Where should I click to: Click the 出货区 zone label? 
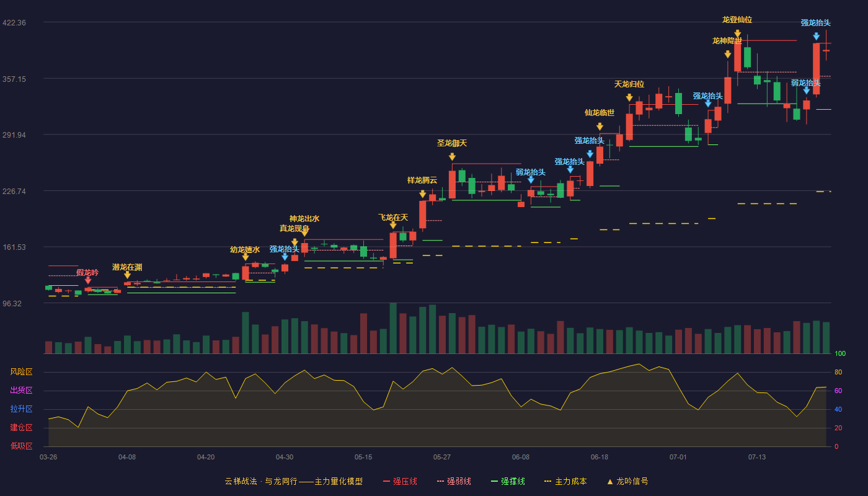pyautogui.click(x=21, y=391)
